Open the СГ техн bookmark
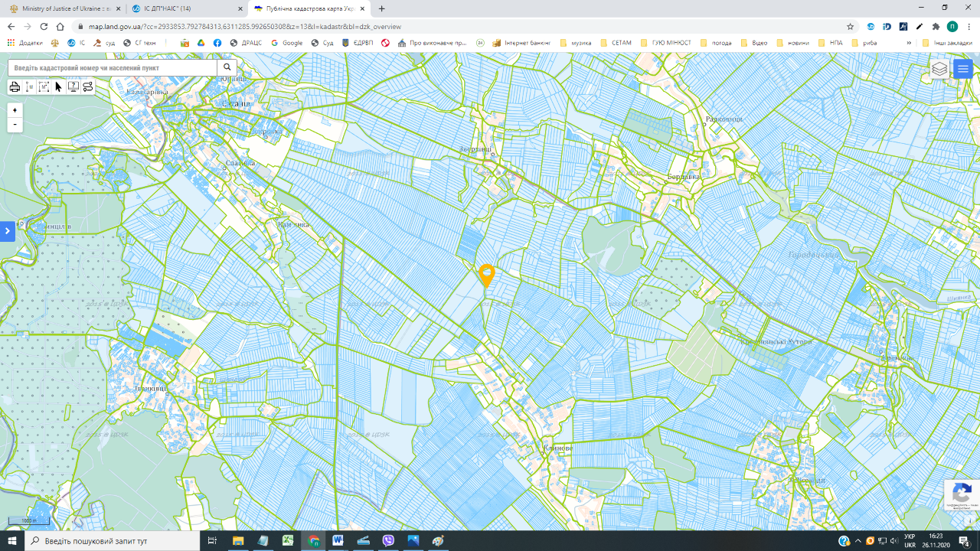The width and height of the screenshot is (980, 551). pos(139,43)
